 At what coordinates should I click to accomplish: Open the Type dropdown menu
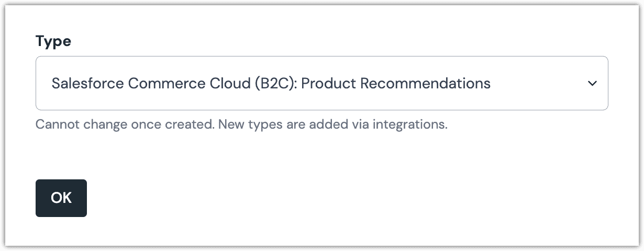point(321,83)
